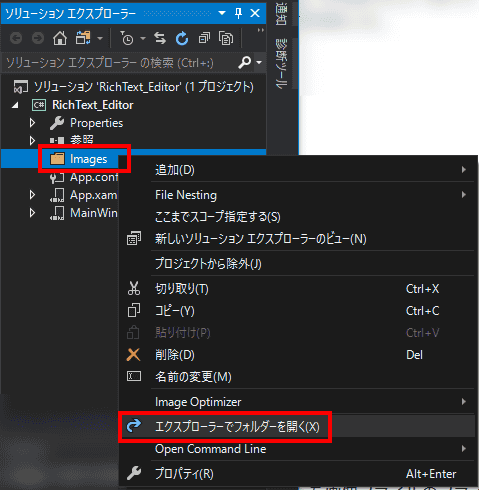Image resolution: width=479 pixels, height=490 pixels.
Task: Open 通知 side tab
Action: tap(281, 14)
